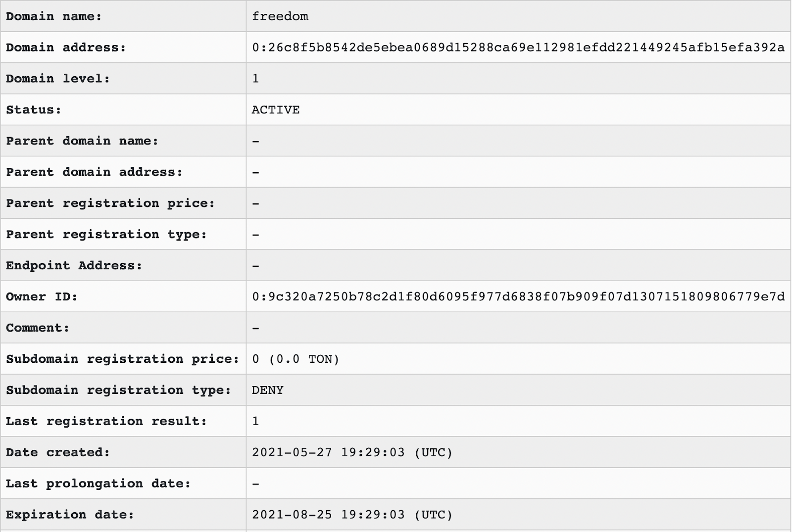Screen dimensions: 792x532
Task: Click the Domain level value cell
Action: click(x=518, y=78)
